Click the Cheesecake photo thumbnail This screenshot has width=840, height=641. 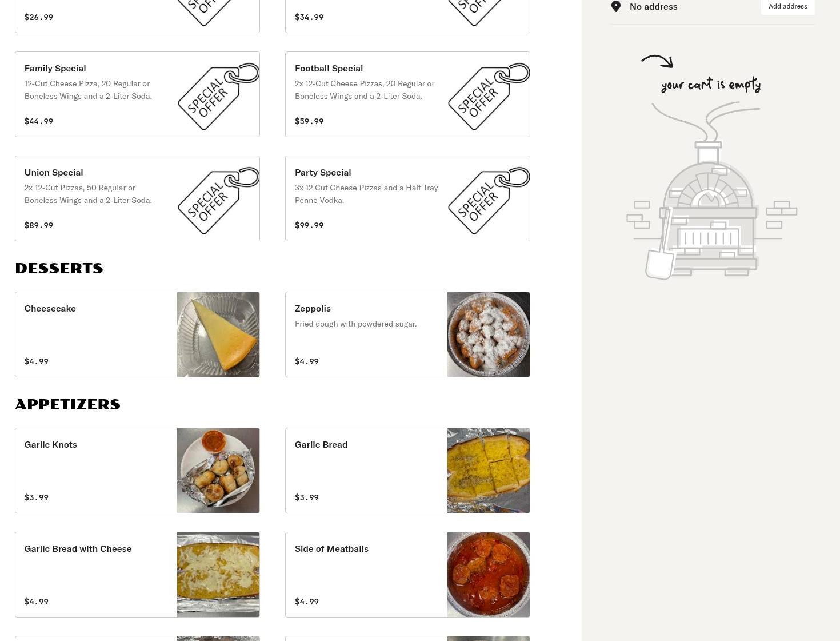click(x=218, y=335)
